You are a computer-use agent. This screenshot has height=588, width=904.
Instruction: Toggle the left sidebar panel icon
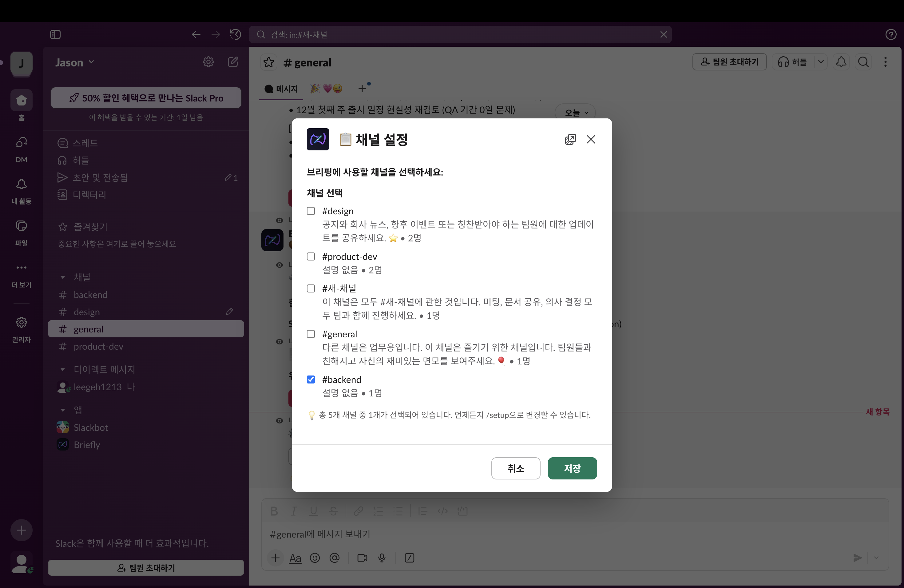[55, 34]
